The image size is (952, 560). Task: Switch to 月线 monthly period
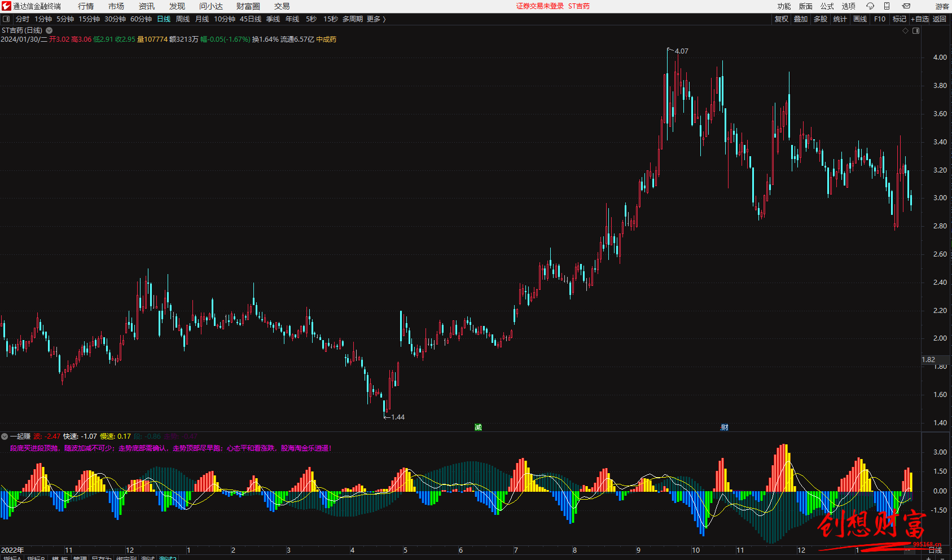[202, 19]
